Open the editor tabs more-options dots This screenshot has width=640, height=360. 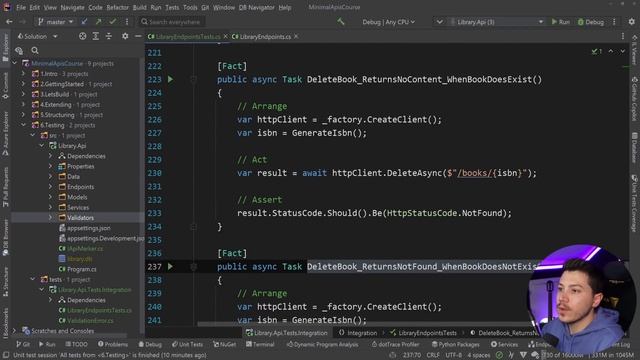pos(623,36)
